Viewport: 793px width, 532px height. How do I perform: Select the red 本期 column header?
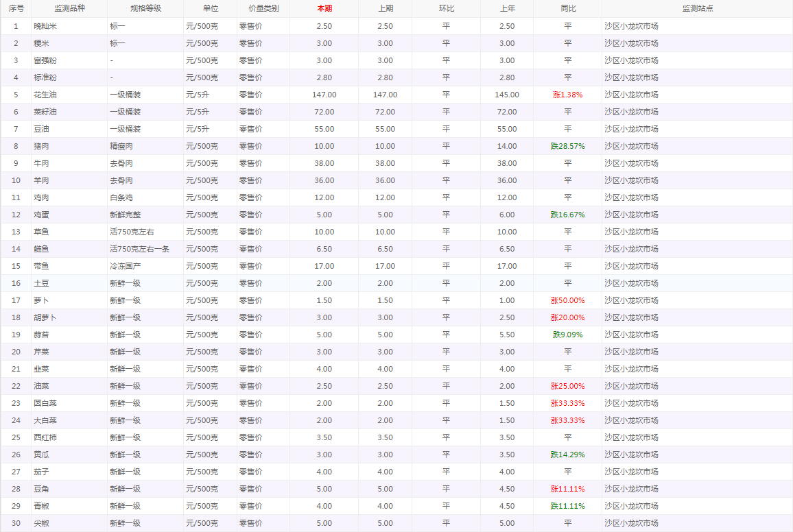[324, 8]
